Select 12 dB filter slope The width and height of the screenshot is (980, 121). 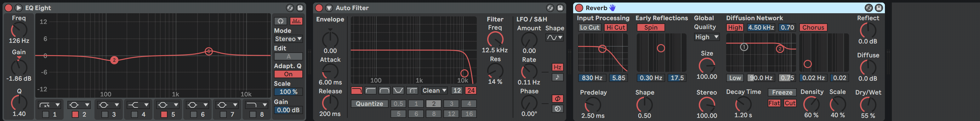point(457,90)
